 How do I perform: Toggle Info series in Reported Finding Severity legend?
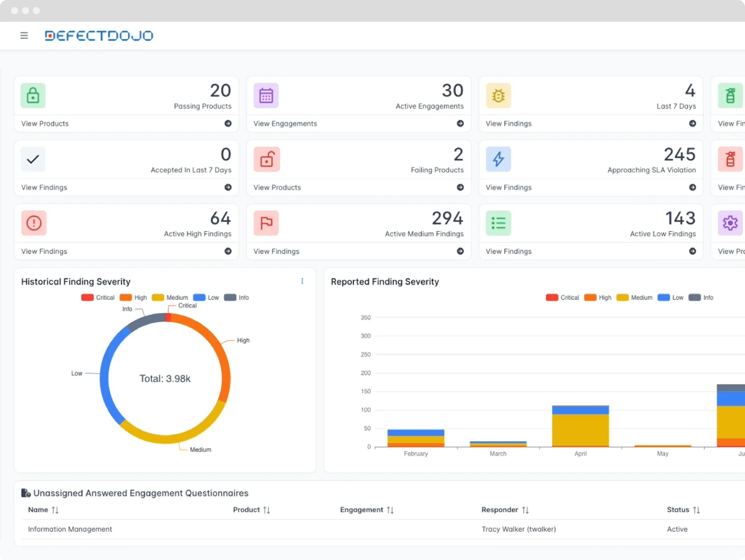[x=701, y=297]
